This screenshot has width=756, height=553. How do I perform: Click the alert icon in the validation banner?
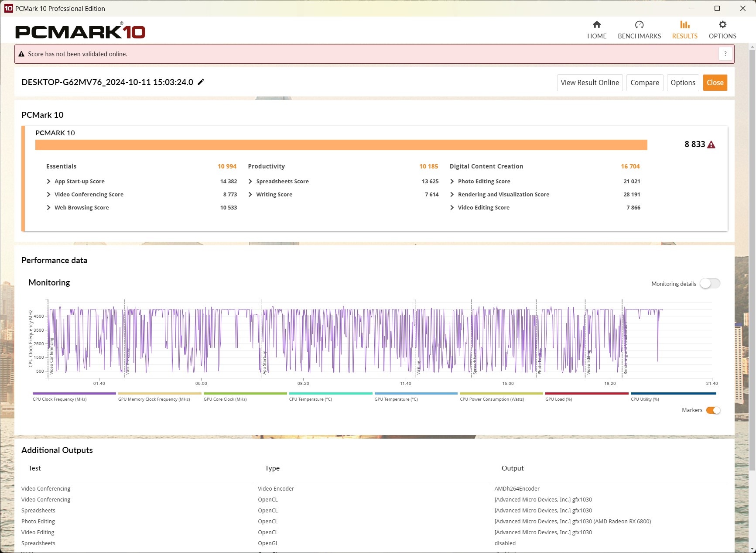point(21,54)
